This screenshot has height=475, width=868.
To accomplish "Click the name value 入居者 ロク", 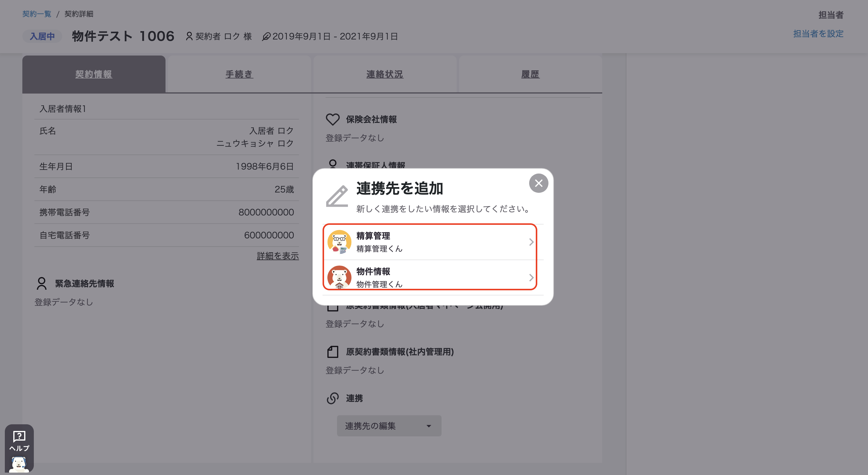I will 272,131.
